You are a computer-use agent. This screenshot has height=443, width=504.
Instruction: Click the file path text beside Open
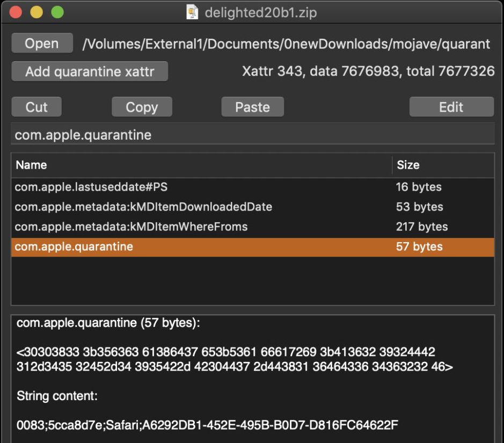point(286,44)
